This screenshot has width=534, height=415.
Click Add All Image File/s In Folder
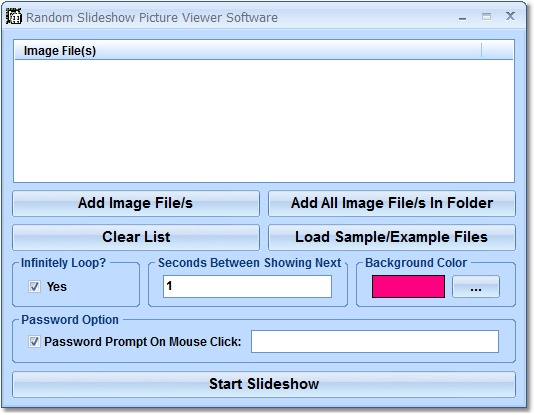click(x=392, y=203)
